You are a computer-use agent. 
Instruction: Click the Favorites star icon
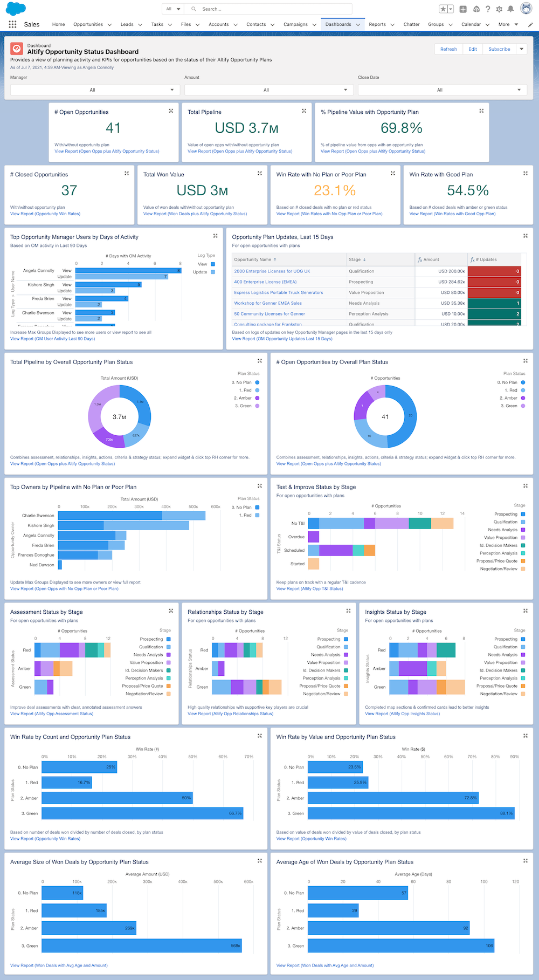tap(443, 9)
